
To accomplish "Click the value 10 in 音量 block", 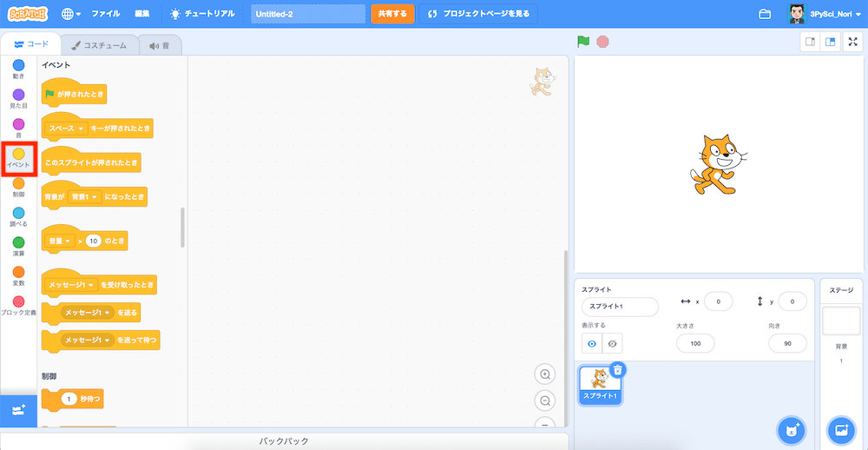I will coord(94,242).
